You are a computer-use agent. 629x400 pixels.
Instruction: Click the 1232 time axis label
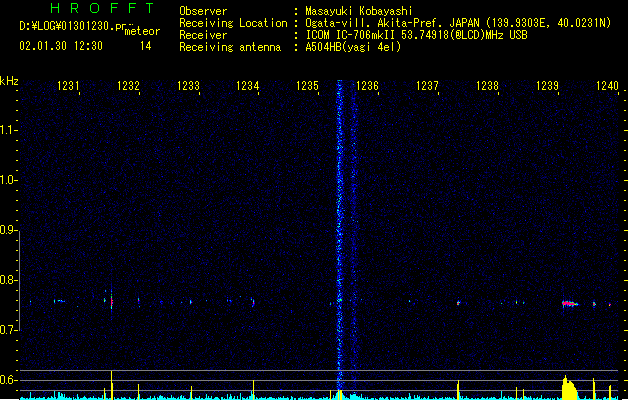pyautogui.click(x=128, y=86)
